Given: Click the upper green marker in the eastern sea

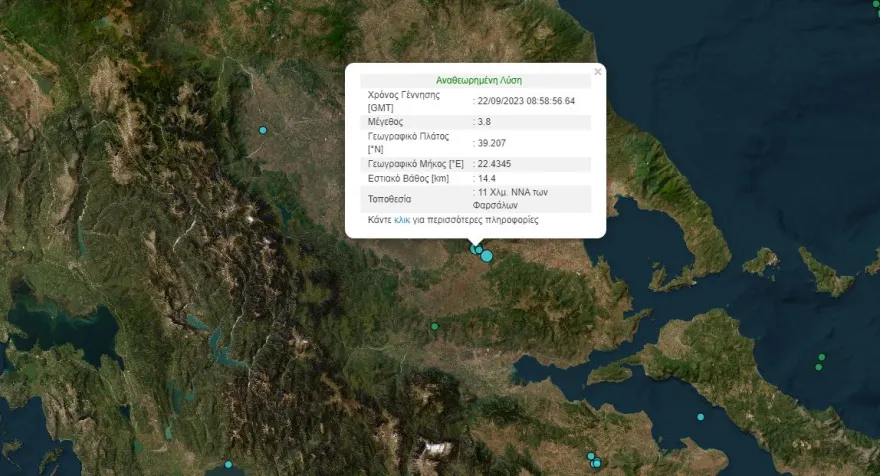Looking at the screenshot, I should (822, 357).
